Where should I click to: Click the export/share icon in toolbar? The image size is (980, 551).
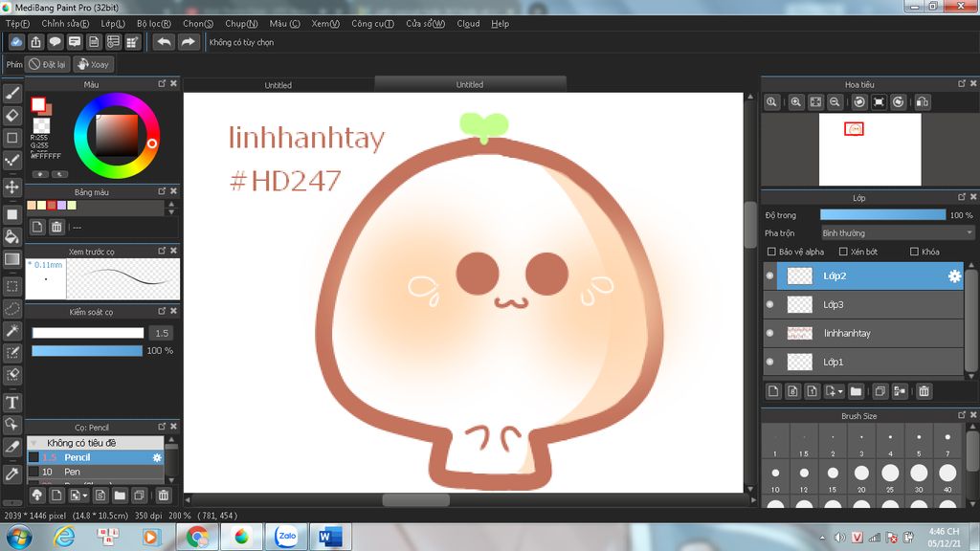point(35,42)
